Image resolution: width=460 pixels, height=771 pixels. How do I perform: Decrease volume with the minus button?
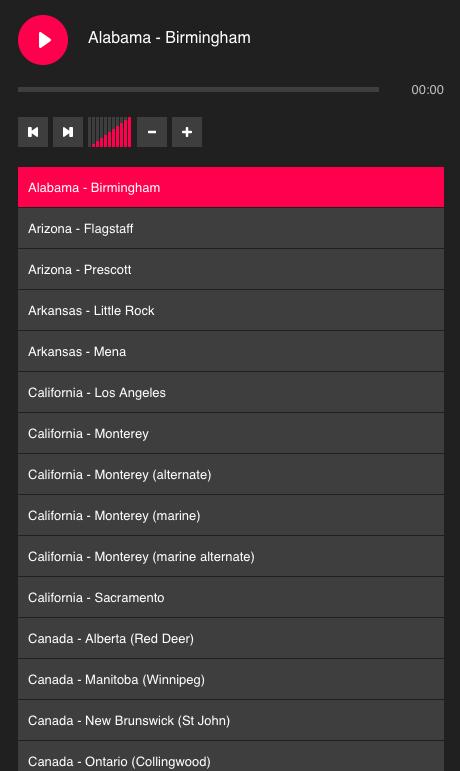pos(152,132)
